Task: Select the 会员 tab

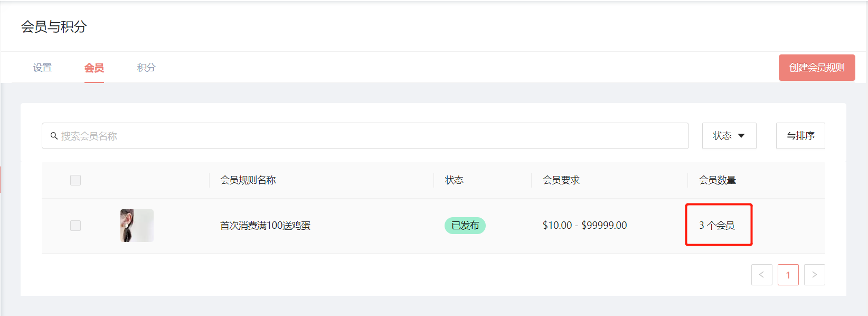Action: click(x=94, y=68)
